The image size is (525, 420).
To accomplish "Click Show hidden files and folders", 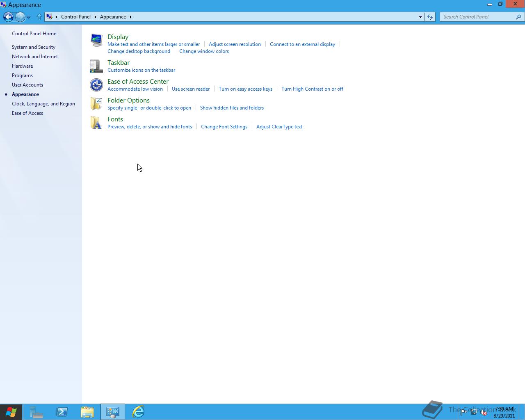I will tap(232, 108).
